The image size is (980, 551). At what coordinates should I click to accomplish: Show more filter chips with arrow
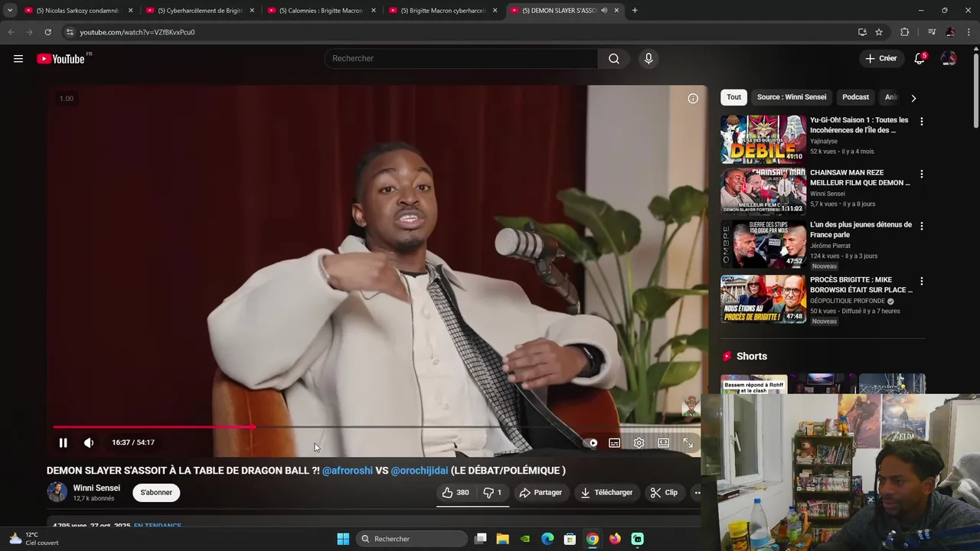point(913,98)
